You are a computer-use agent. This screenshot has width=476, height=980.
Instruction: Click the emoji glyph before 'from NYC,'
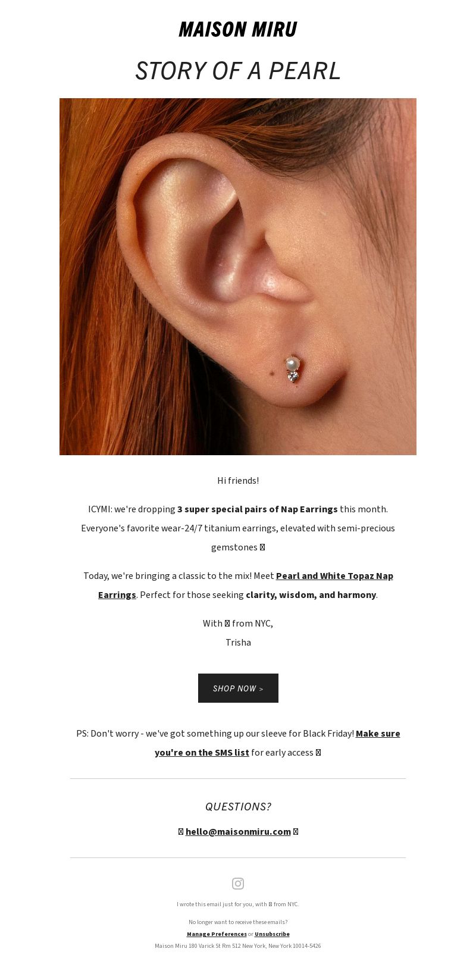[x=227, y=624]
